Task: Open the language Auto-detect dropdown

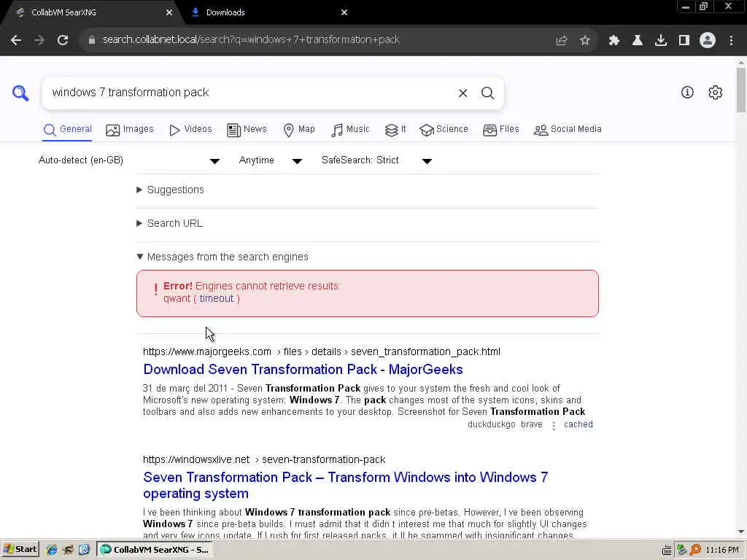Action: pos(128,160)
